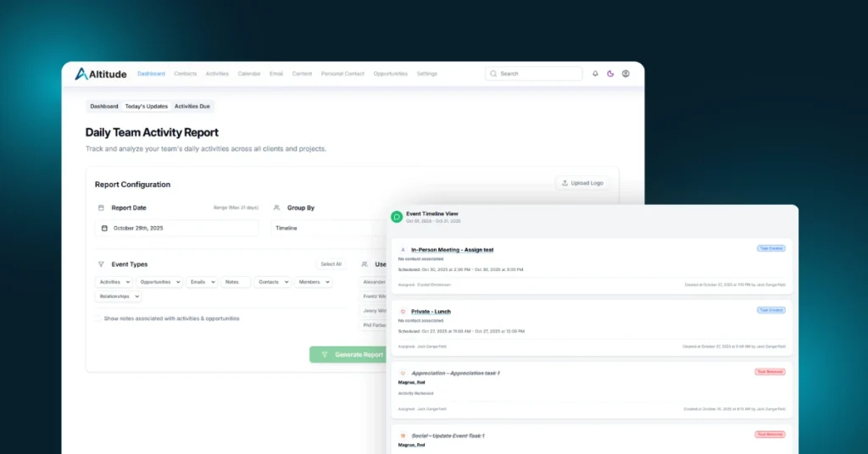Open the Calendar nav item
Screen dimensions: 868x454
[249, 74]
